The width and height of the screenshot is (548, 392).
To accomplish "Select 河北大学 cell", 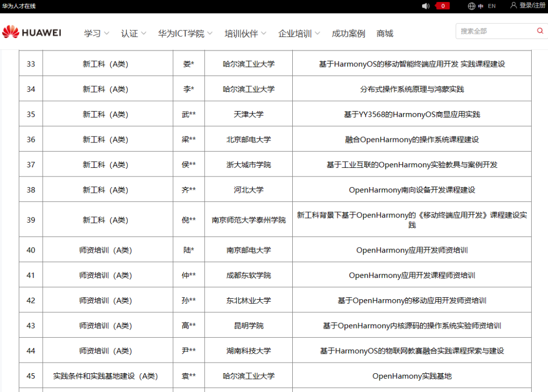I will 249,189.
